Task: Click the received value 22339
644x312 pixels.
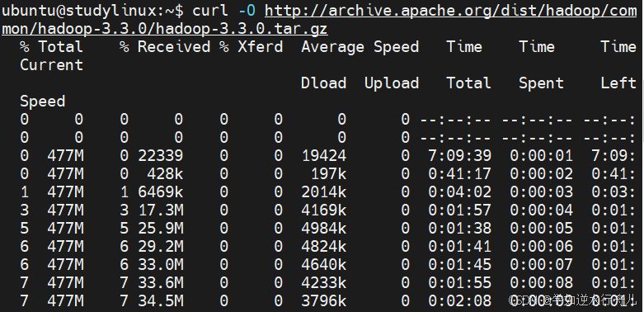Action: [x=160, y=155]
